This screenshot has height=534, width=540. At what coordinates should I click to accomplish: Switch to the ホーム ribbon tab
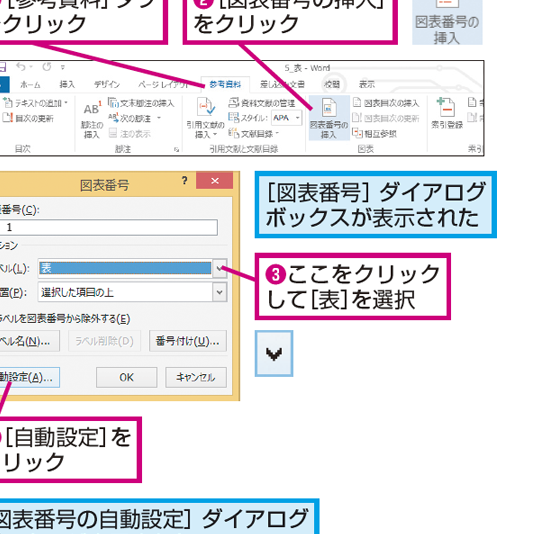[x=30, y=84]
